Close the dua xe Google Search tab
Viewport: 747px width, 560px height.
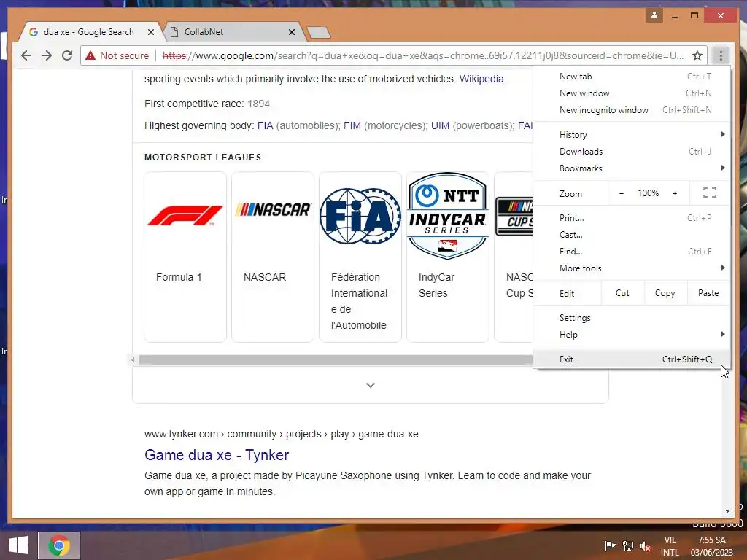pyautogui.click(x=150, y=32)
